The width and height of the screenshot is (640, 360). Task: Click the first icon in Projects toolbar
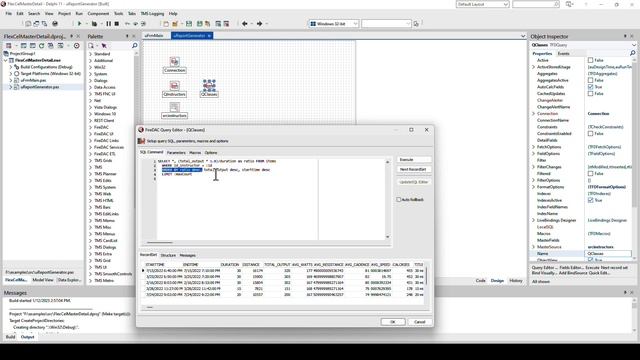9,46
